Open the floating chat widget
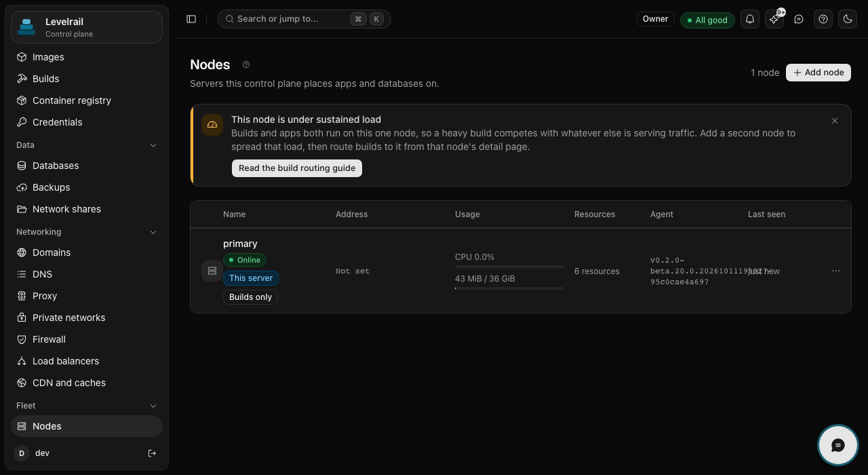Screen dimensions: 868x475 pos(838,445)
